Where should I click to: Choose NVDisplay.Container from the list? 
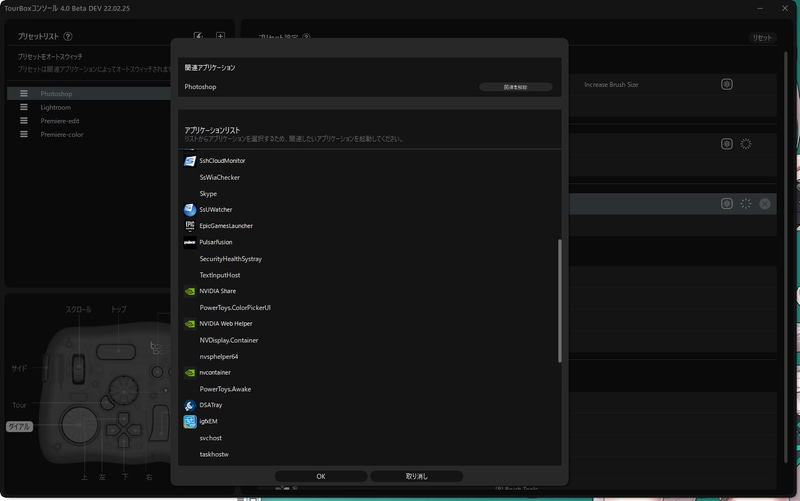229,340
